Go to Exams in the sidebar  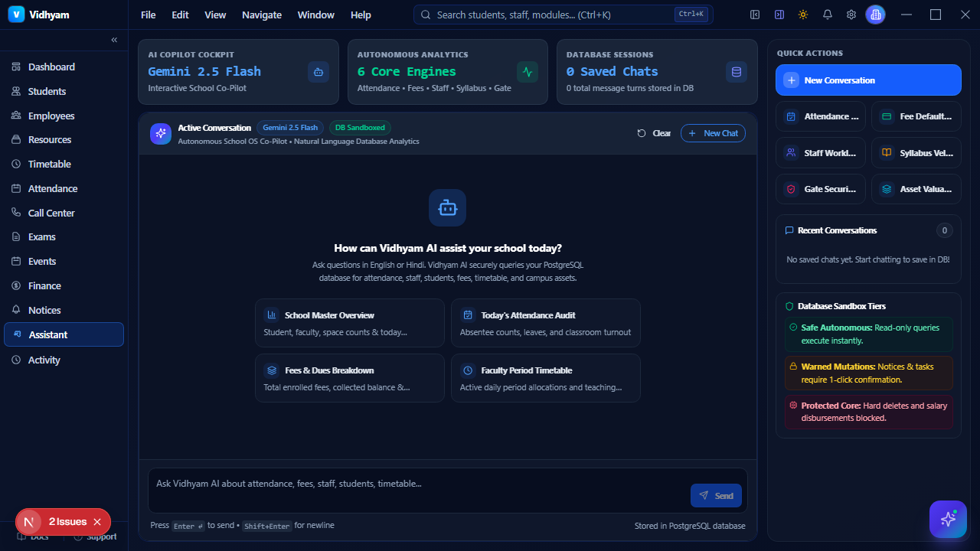[64, 236]
